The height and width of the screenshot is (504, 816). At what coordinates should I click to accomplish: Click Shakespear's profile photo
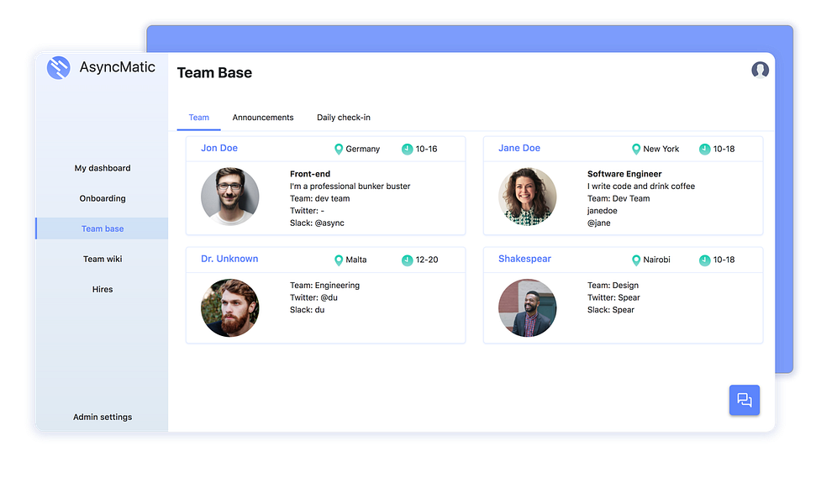pos(528,308)
